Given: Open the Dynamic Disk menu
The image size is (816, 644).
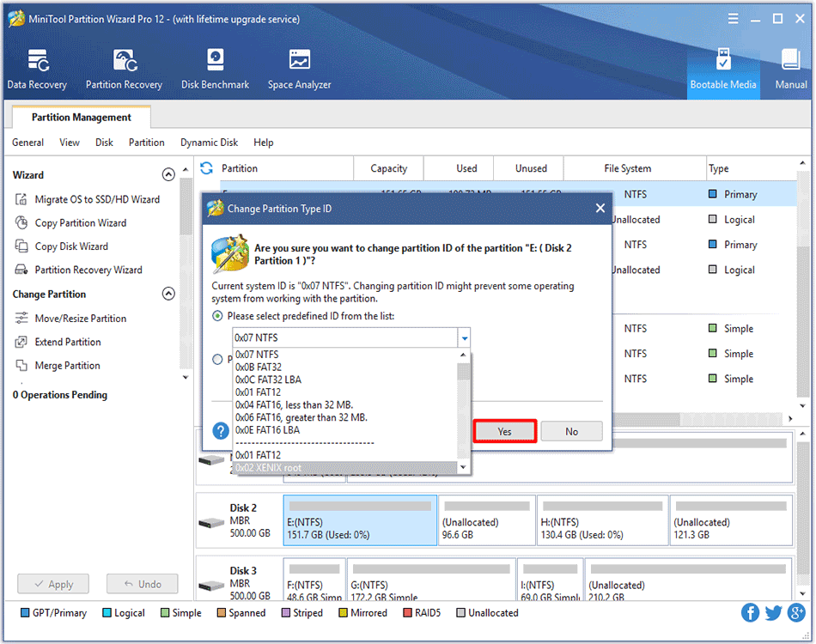Looking at the screenshot, I should point(209,142).
